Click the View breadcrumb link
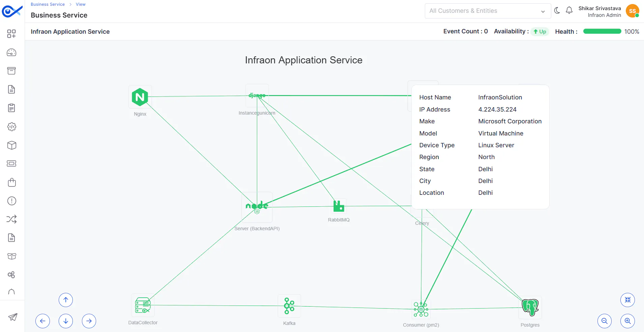This screenshot has width=644, height=332. pyautogui.click(x=81, y=4)
